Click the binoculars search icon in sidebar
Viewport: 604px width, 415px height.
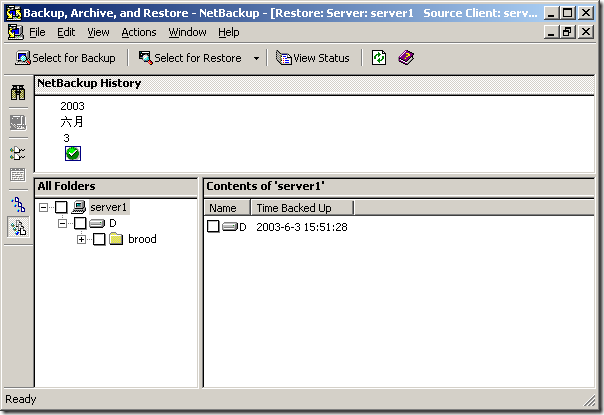coord(18,92)
